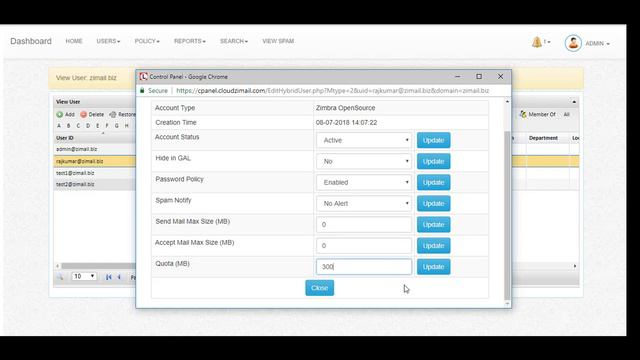Click the Dashboard brand link

click(x=31, y=41)
